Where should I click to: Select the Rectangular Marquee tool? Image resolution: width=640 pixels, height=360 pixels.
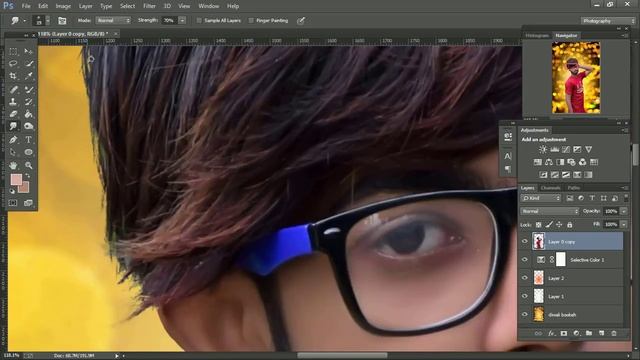(13, 51)
